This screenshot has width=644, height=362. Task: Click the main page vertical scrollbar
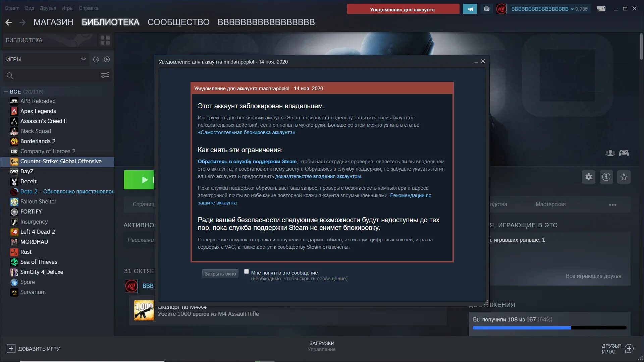[x=641, y=47]
